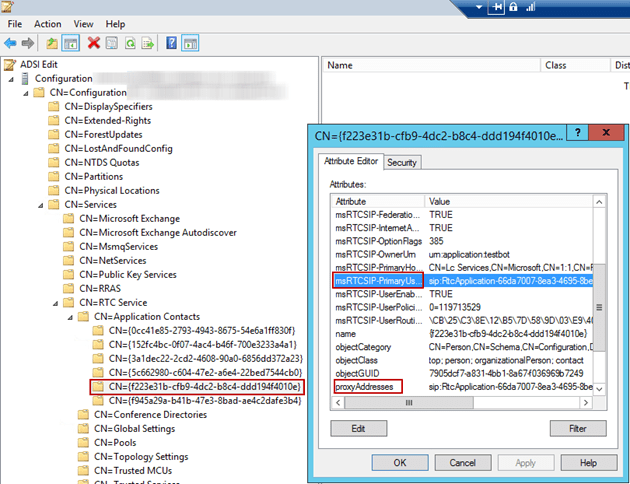Click the Name column header
Image resolution: width=630 pixels, height=484 pixels.
pos(341,65)
